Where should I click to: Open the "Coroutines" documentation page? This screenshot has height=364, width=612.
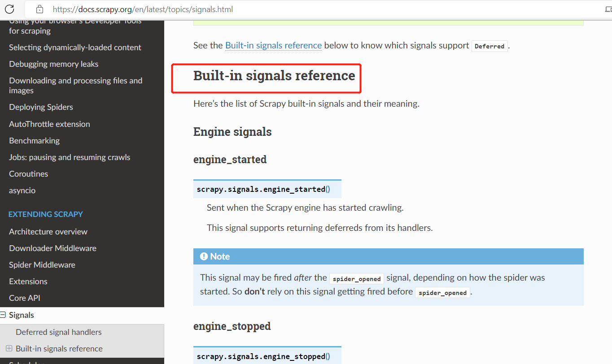pyautogui.click(x=28, y=173)
